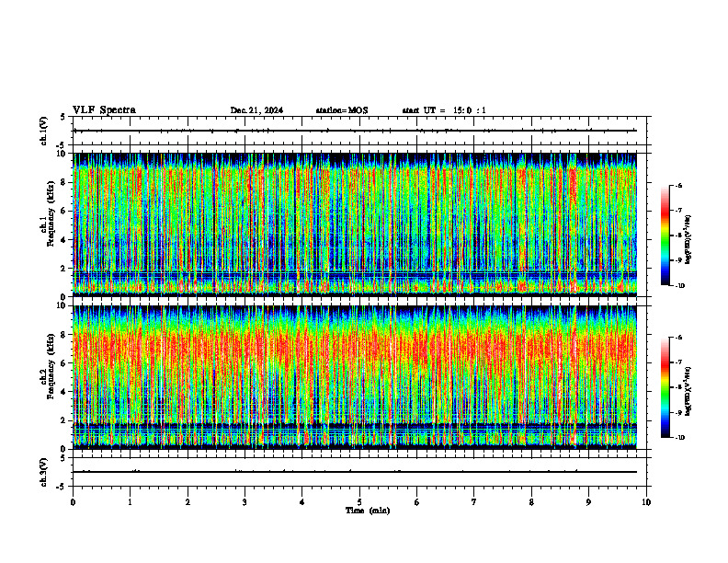728x563 pixels.
Task: Click time axis tick label "9"
Action: point(588,502)
